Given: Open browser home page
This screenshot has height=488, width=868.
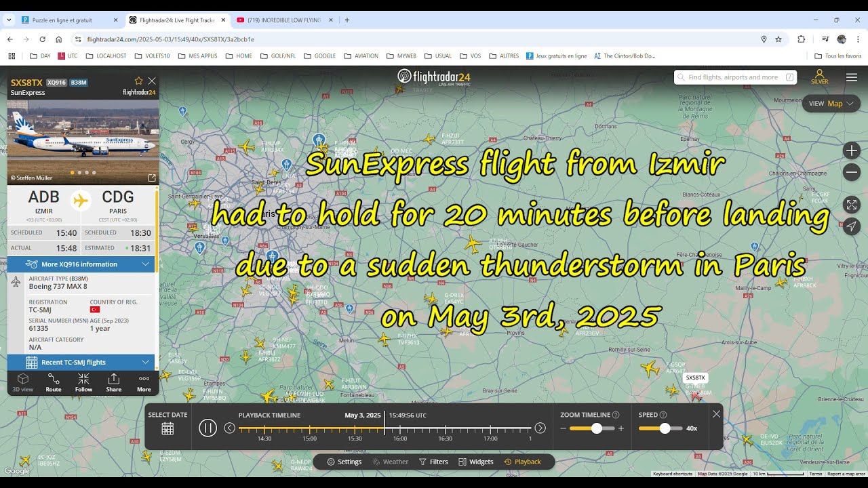Looking at the screenshot, I should click(x=58, y=39).
